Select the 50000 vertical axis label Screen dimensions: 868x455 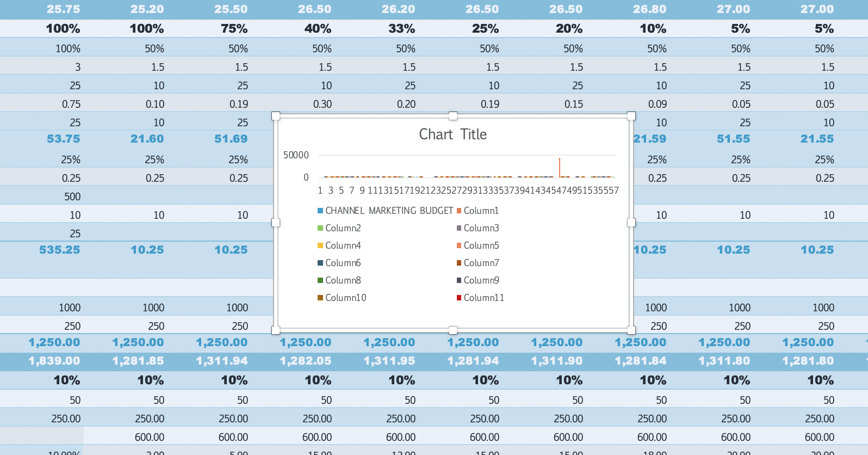pyautogui.click(x=296, y=155)
